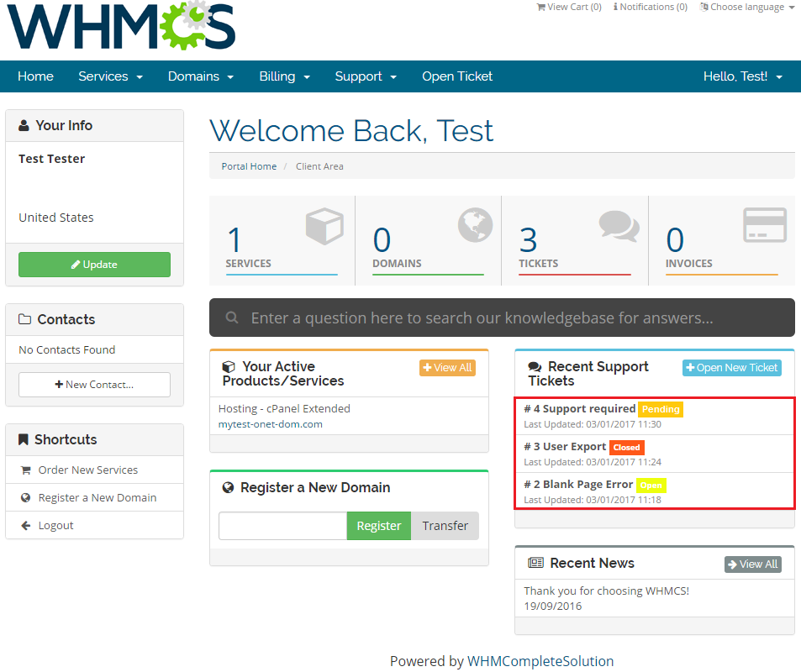Click the Client Area breadcrumb text
The width and height of the screenshot is (801, 672).
[x=319, y=166]
